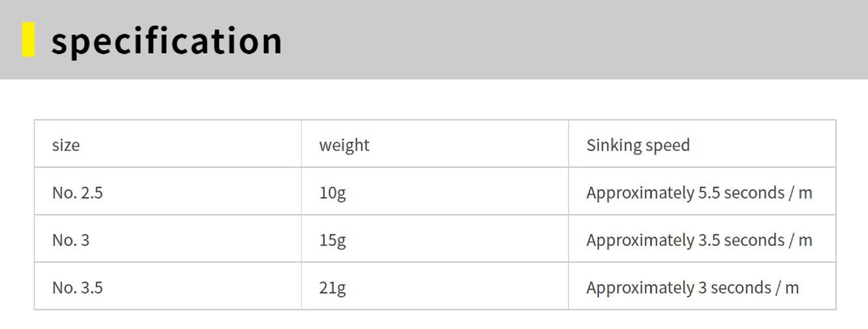Click "Approximately 5.5 seconds / m" cell

[x=699, y=193]
